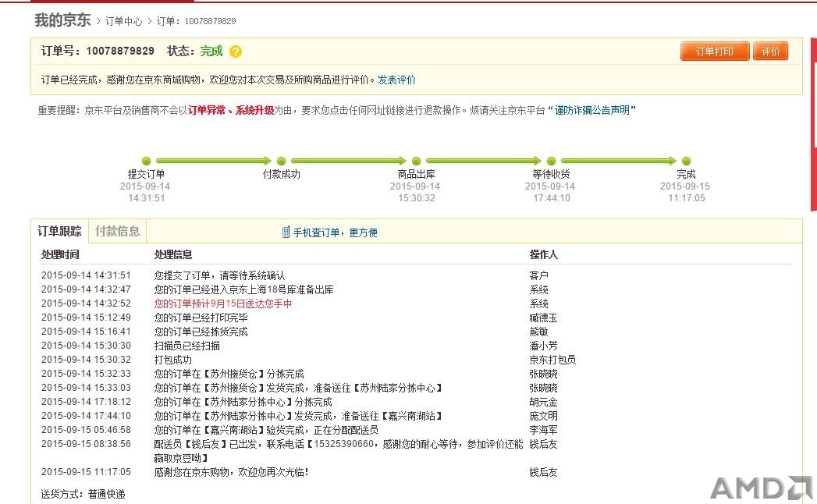Click the 完成 progress step dot

686,161
